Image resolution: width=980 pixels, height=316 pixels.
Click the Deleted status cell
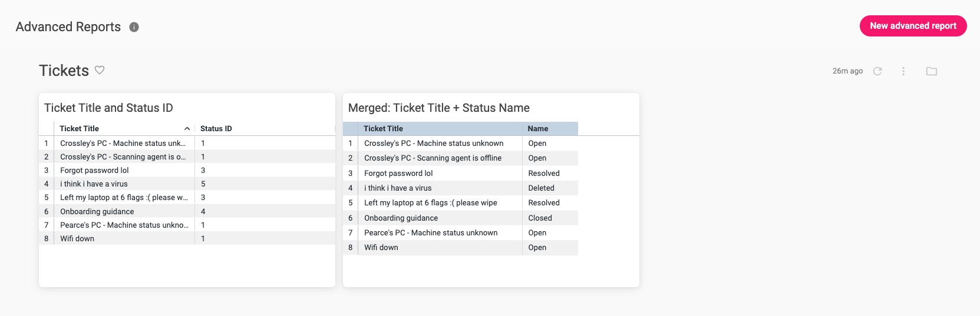pos(541,188)
